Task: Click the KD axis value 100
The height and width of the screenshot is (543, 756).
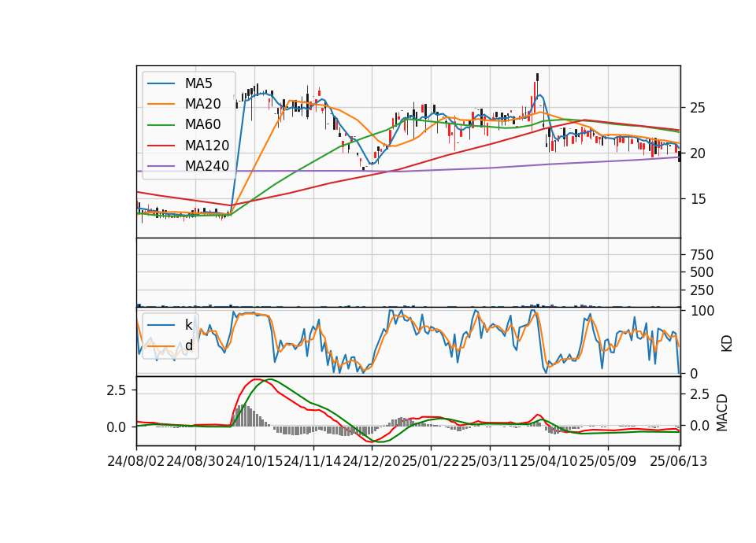Action: 702,311
